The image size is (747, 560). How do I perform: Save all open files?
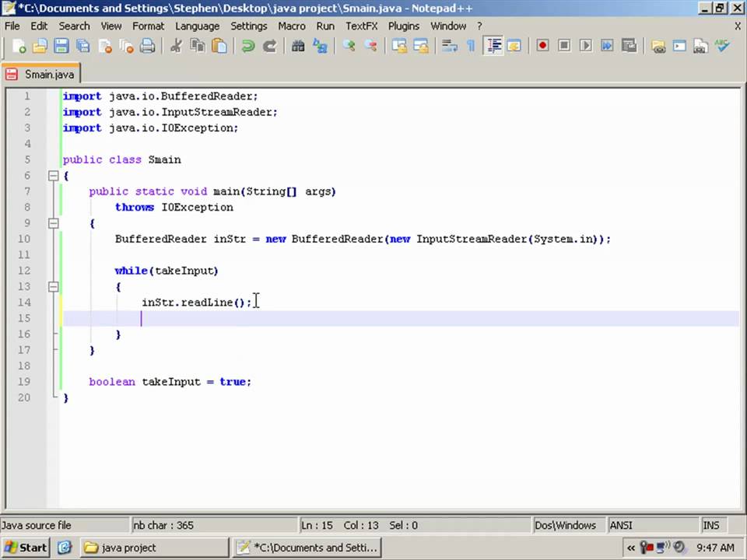[83, 46]
